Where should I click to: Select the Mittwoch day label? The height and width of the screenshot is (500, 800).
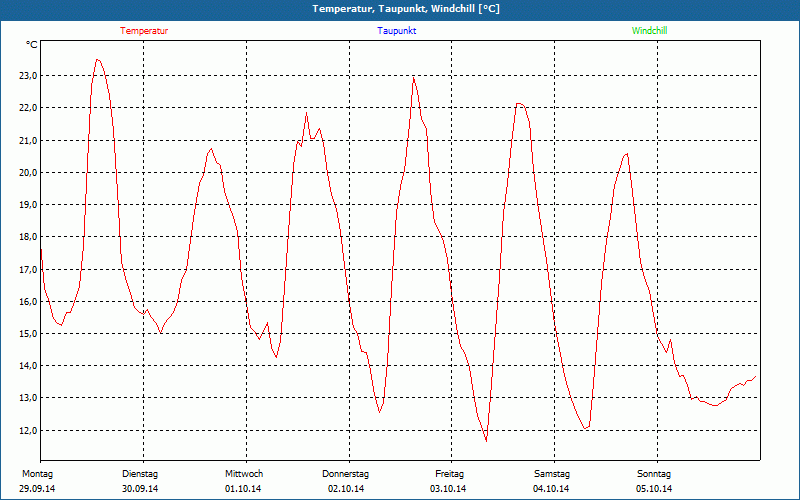pos(244,474)
